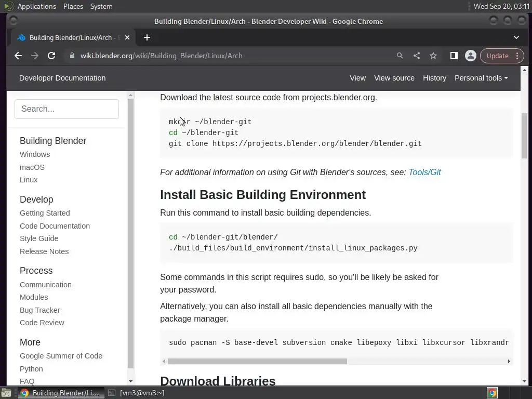The width and height of the screenshot is (532, 399).
Task: Open the page History tab
Action: point(434,78)
